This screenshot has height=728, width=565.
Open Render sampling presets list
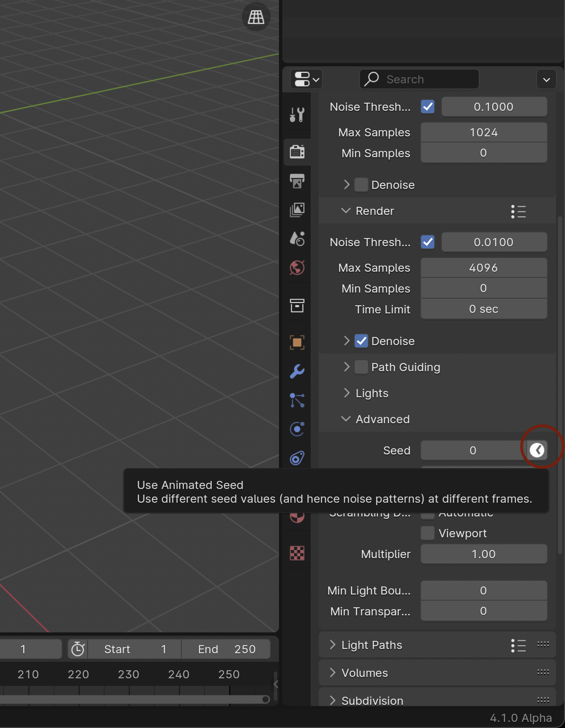pyautogui.click(x=519, y=212)
